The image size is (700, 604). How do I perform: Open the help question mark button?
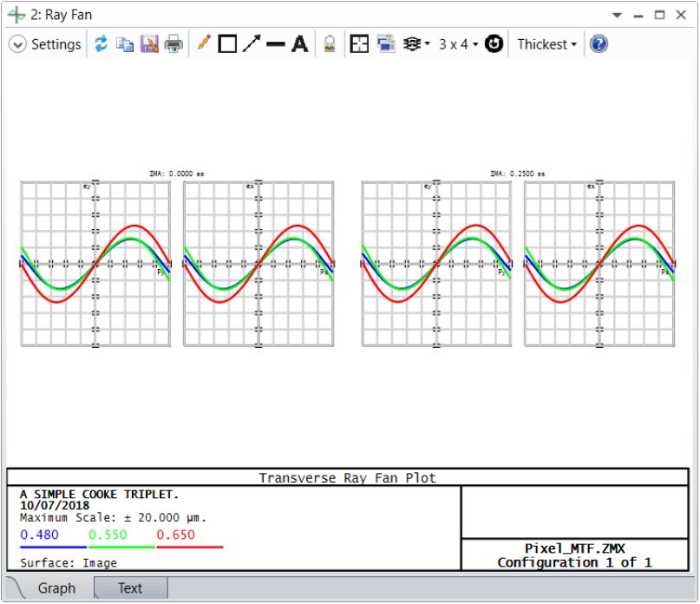(599, 43)
